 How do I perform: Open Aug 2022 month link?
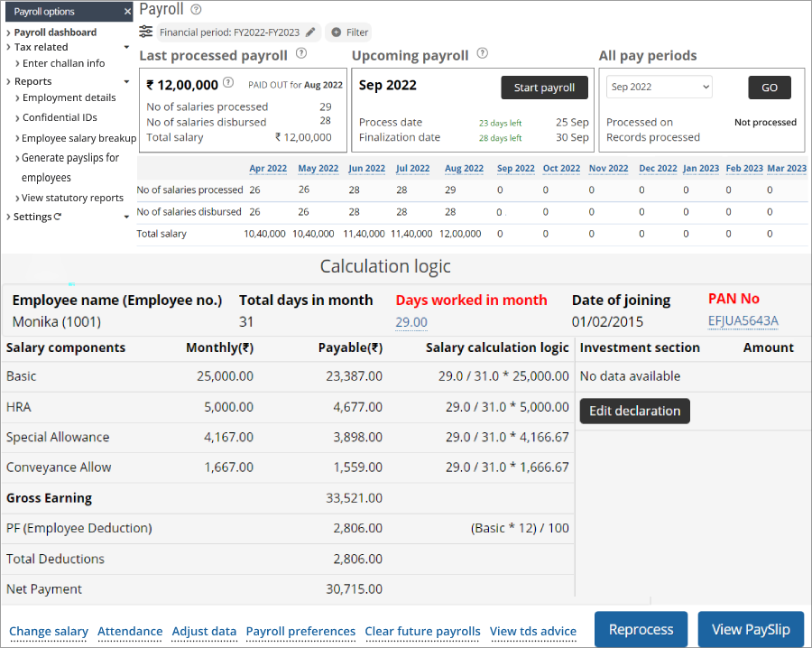pyautogui.click(x=464, y=169)
